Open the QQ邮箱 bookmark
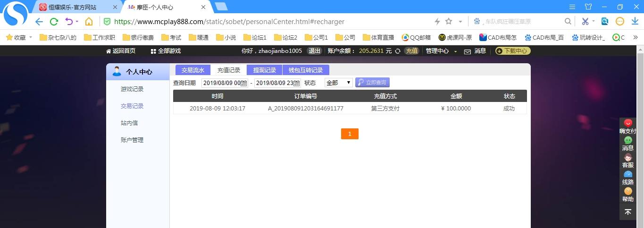The height and width of the screenshot is (228, 644). [x=416, y=37]
